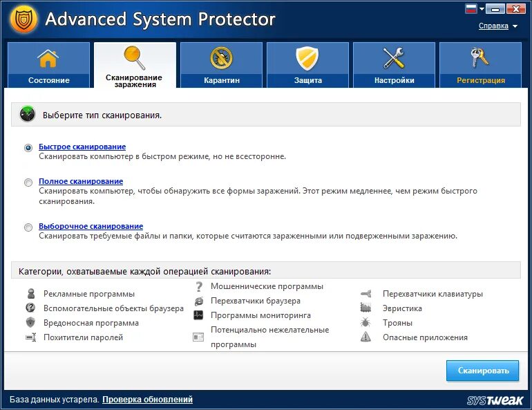Click the Вспомогательные объекты браузера icon

coord(30,308)
